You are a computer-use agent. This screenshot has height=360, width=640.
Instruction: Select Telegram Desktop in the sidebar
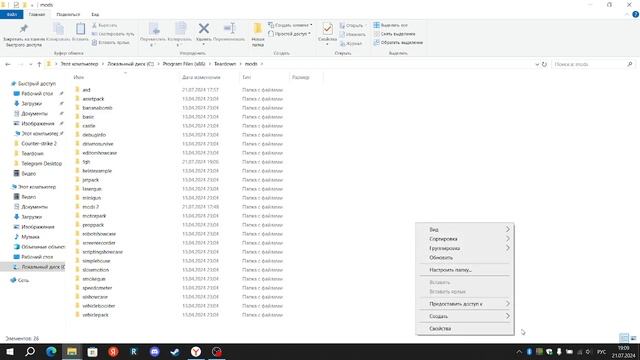coord(42,164)
